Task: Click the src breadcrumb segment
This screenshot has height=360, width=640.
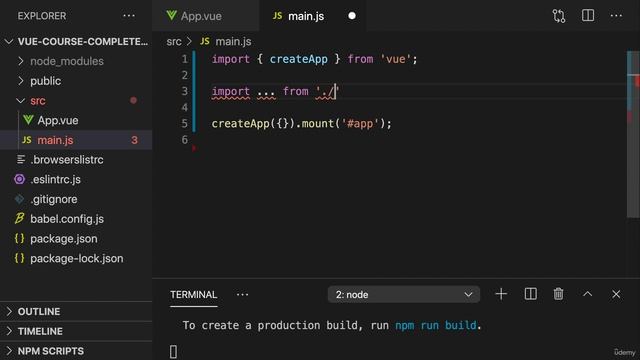Action: pos(174,42)
